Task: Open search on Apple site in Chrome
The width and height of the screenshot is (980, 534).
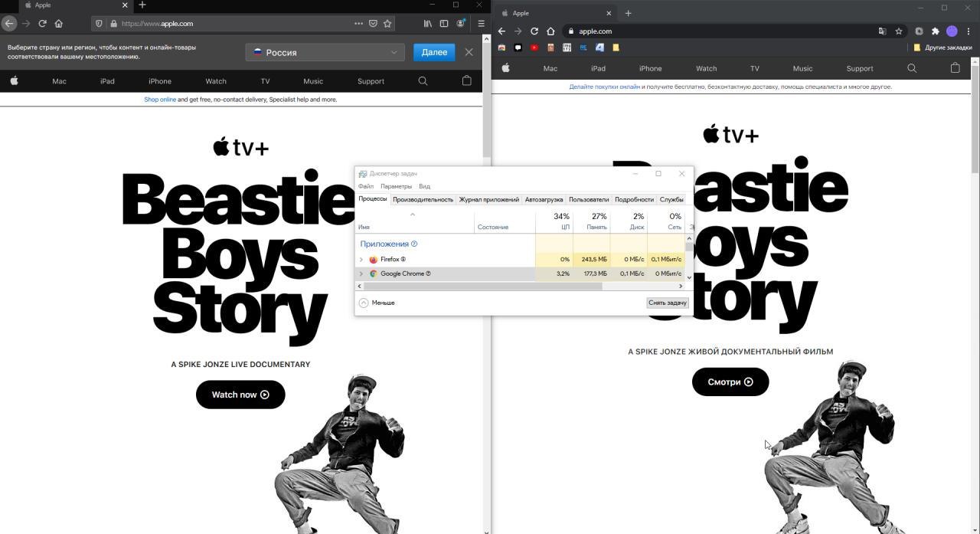Action: 912,68
